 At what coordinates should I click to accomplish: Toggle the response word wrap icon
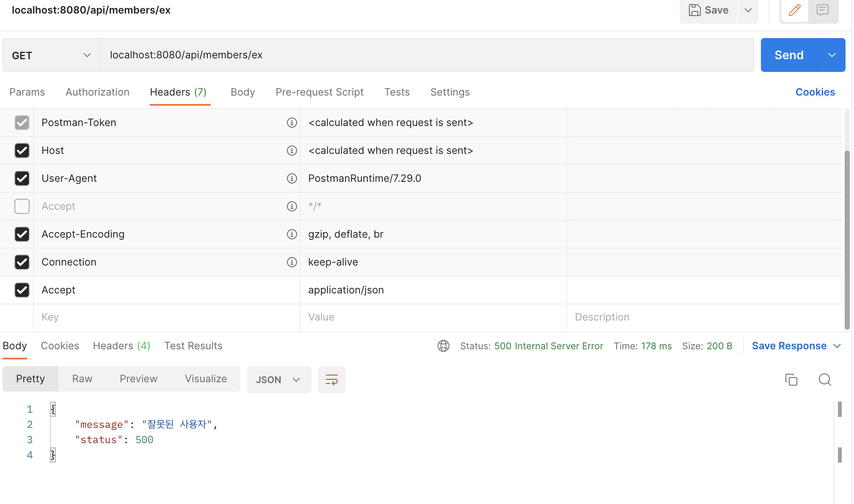pyautogui.click(x=331, y=380)
